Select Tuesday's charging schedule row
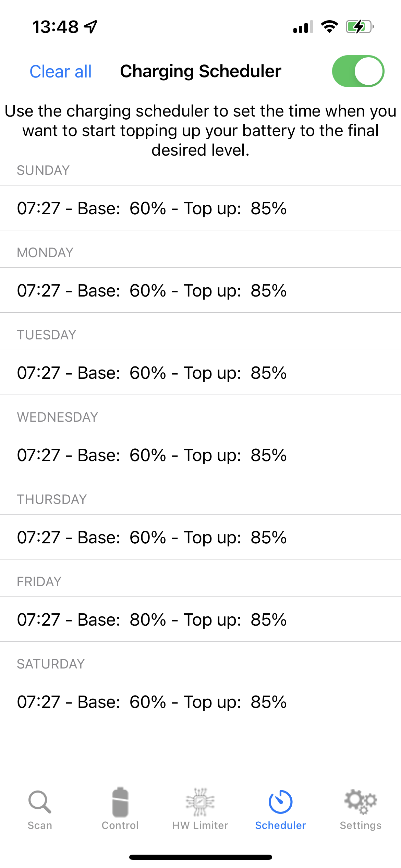The image size is (401, 868). pos(200,373)
